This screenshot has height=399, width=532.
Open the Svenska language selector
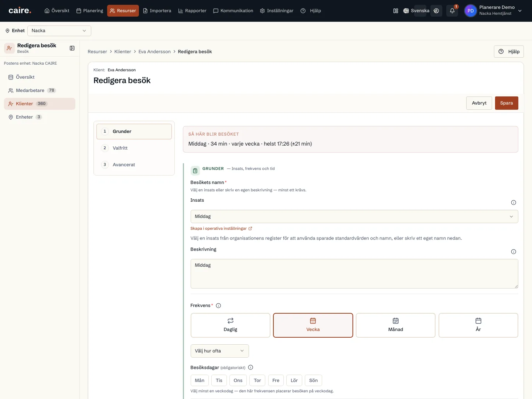(416, 11)
